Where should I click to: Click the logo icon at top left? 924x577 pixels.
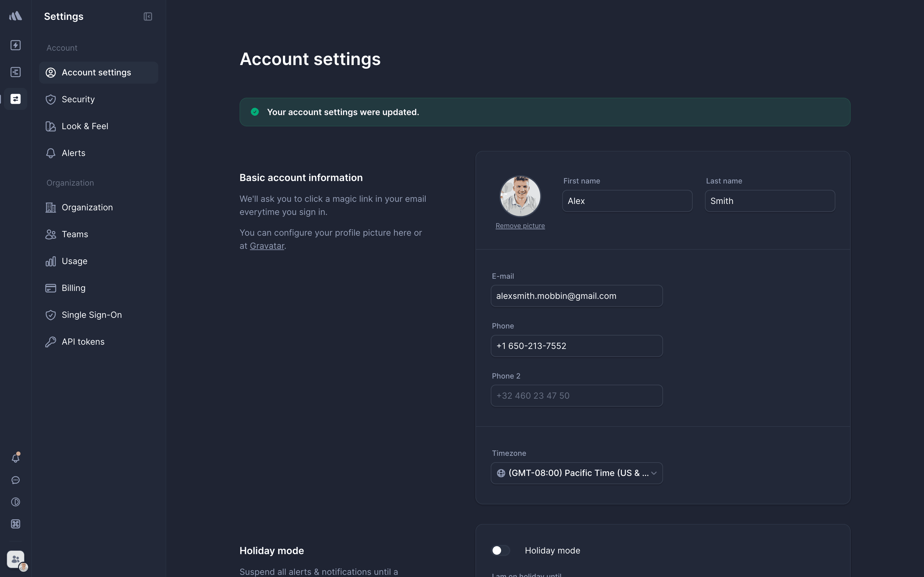click(16, 16)
